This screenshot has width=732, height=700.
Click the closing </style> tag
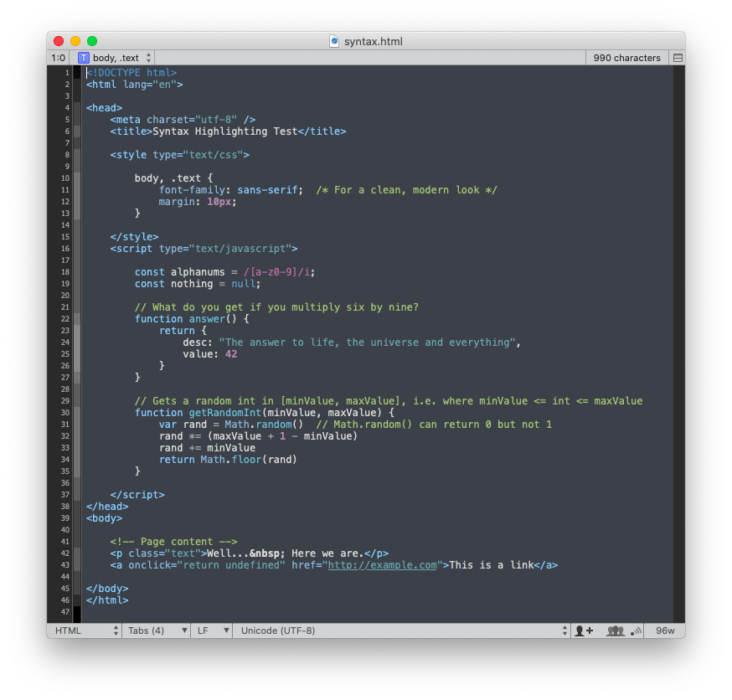[135, 237]
